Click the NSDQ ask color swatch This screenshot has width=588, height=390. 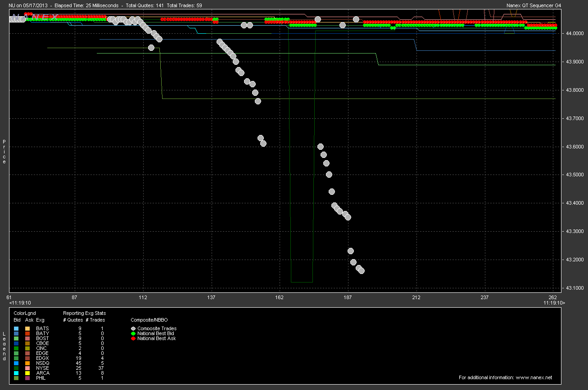[28, 363]
